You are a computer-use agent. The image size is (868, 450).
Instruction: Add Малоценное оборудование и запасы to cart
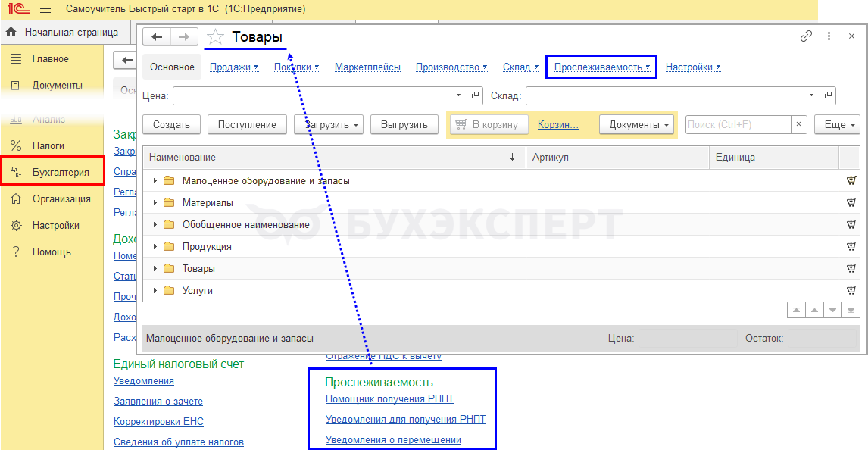[x=851, y=180]
